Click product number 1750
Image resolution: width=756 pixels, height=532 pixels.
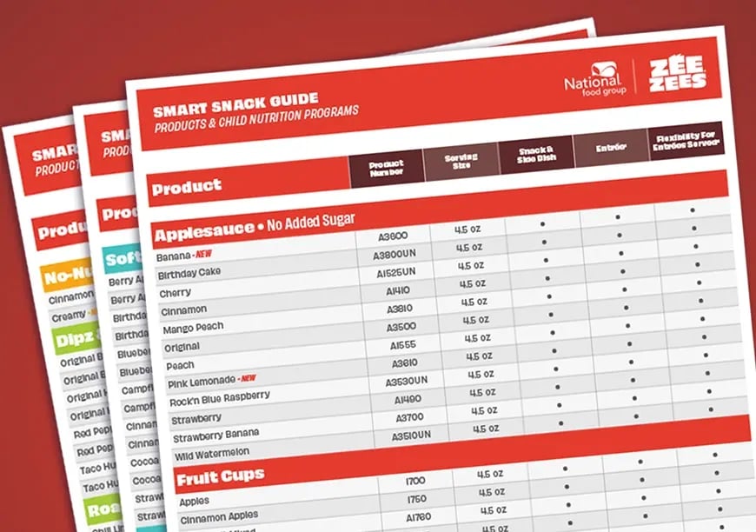coord(416,499)
